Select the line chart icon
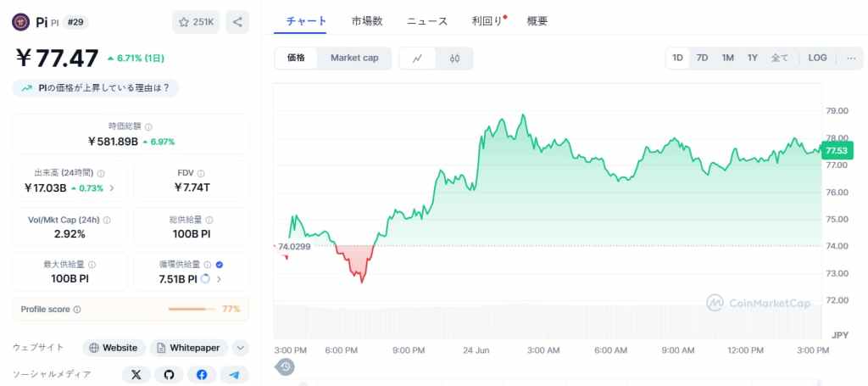This screenshot has width=868, height=386. (417, 59)
